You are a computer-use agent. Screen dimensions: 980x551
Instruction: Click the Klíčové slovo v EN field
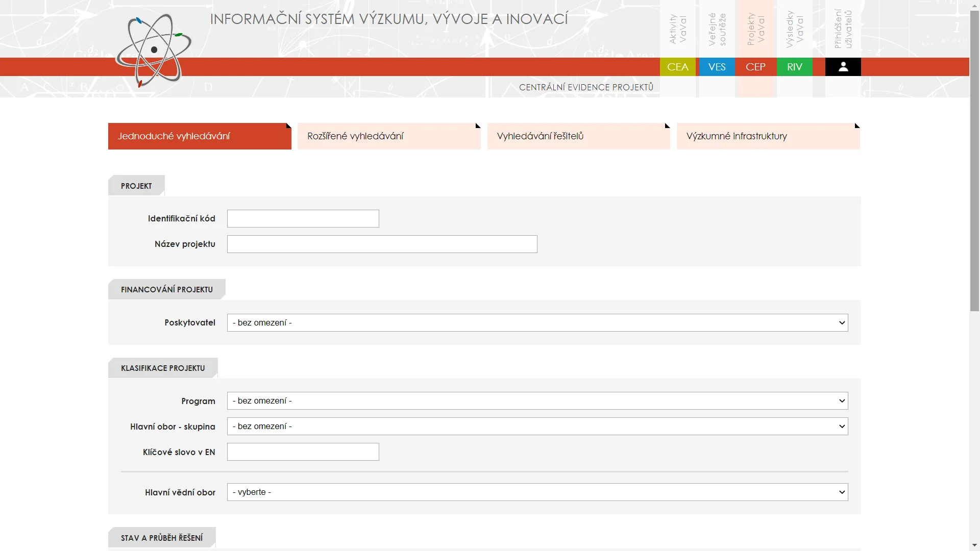tap(303, 452)
